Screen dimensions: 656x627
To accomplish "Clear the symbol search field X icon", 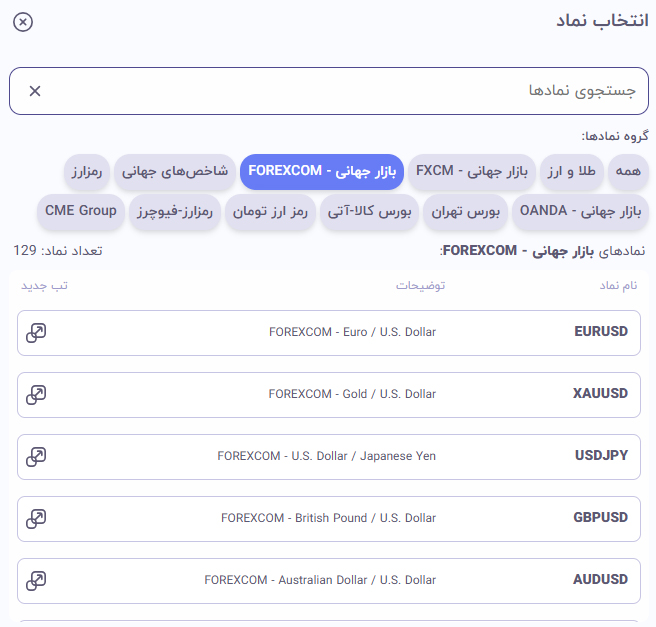I will (35, 91).
